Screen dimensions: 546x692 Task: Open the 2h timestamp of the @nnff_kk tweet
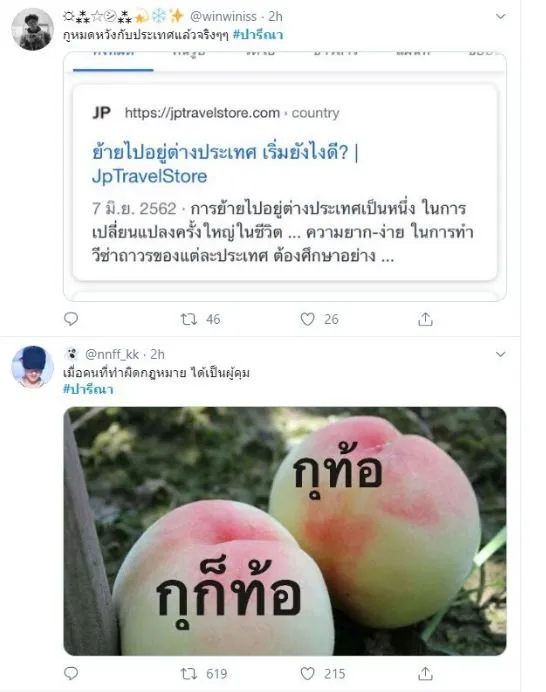tap(158, 354)
